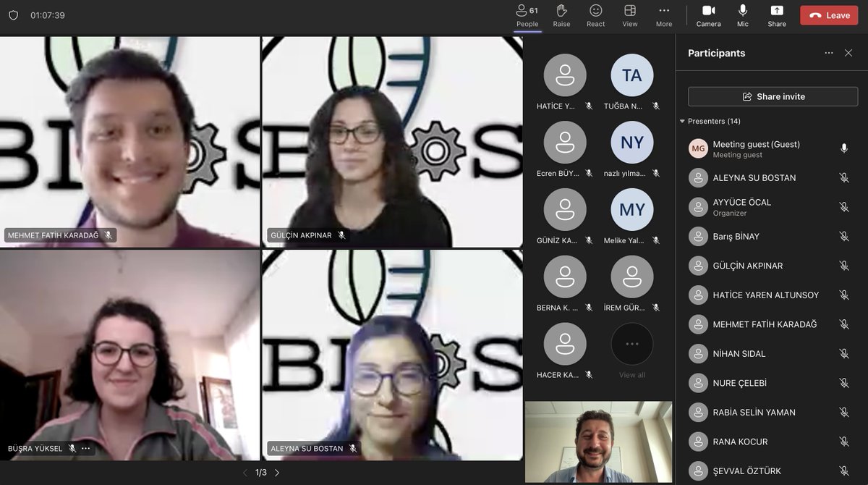
Task: Share your screen content
Action: [x=777, y=15]
